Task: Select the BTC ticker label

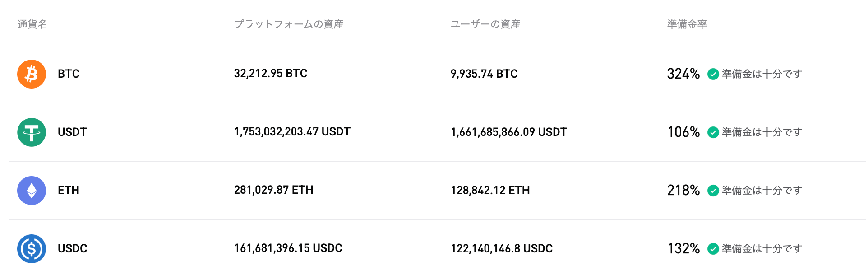Action: (x=69, y=74)
